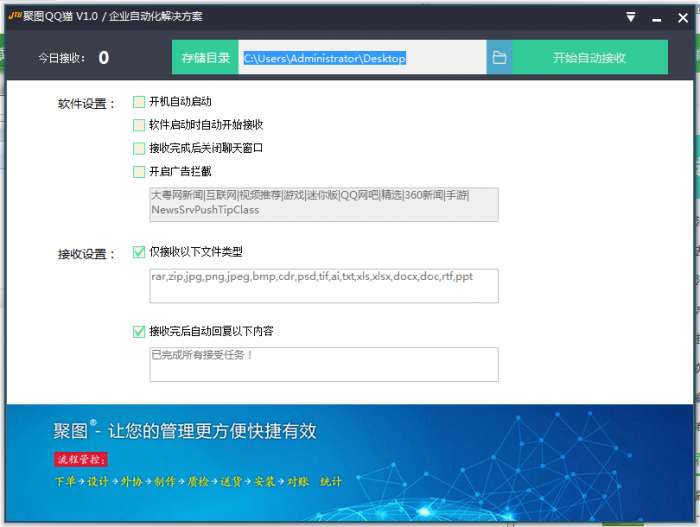The height and width of the screenshot is (527, 700).
Task: Click the yellow workflow steps line in banner
Action: [x=198, y=481]
